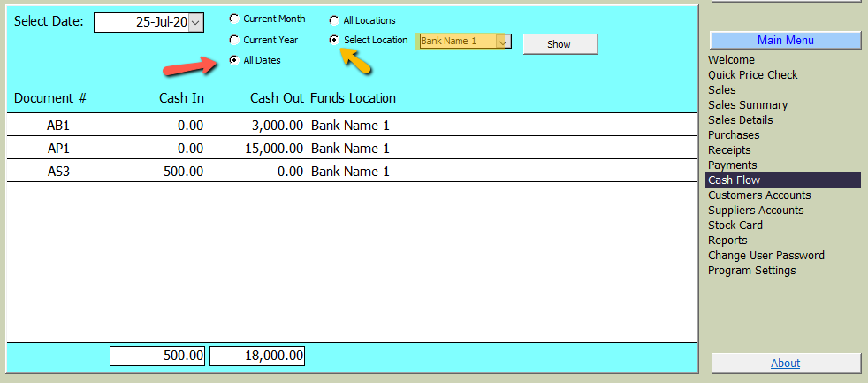This screenshot has height=383, width=868.
Task: Switch to the Receipts page
Action: coord(729,150)
